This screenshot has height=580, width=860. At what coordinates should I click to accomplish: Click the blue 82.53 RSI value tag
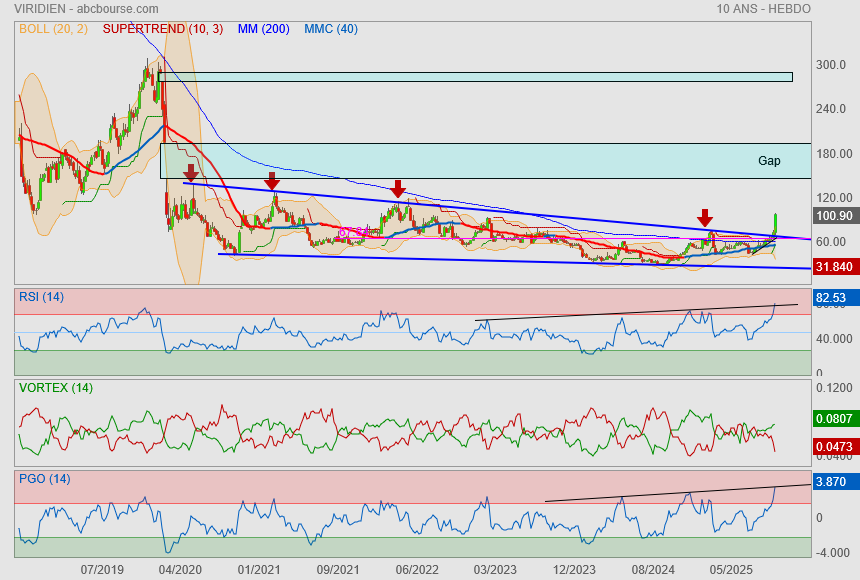click(834, 298)
